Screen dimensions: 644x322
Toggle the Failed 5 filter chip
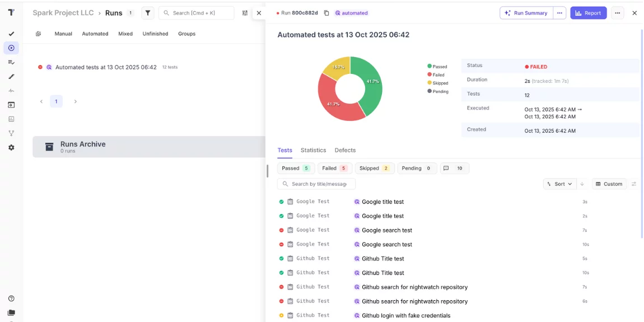tap(334, 168)
